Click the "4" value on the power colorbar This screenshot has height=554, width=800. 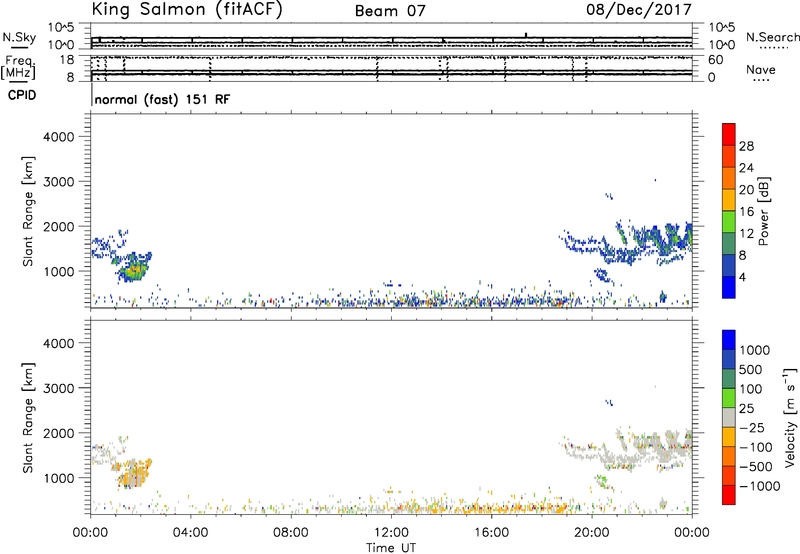tap(742, 277)
